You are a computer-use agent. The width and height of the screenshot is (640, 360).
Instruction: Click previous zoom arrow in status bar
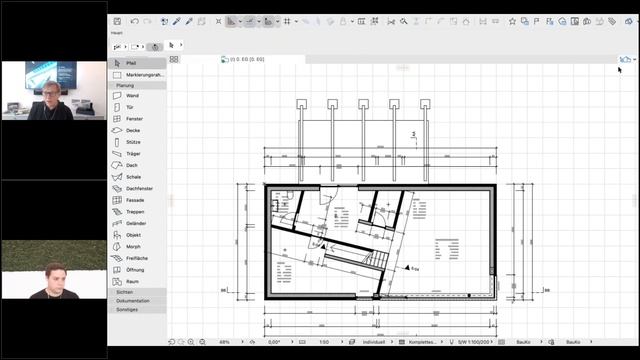coord(172,342)
